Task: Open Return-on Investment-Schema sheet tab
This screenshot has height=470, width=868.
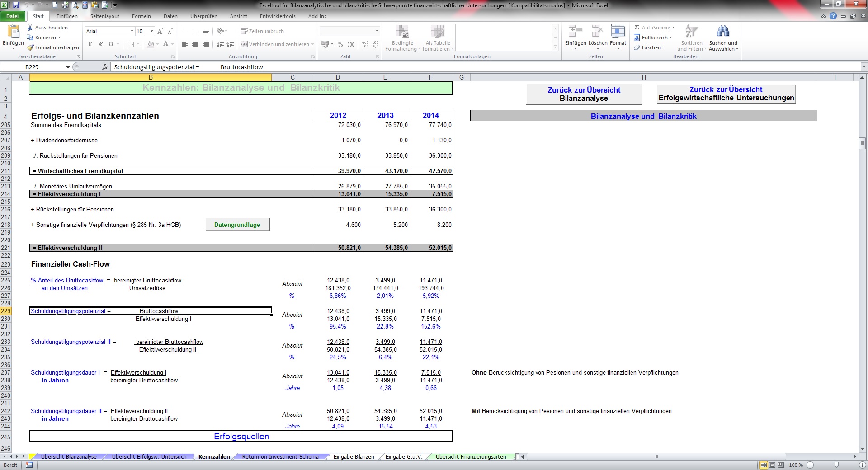Action: [x=280, y=457]
